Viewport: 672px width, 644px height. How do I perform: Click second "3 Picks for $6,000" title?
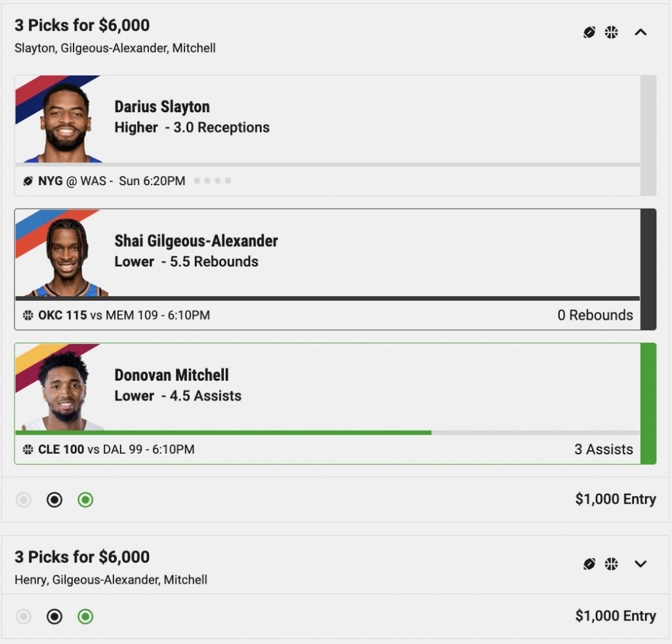point(82,557)
